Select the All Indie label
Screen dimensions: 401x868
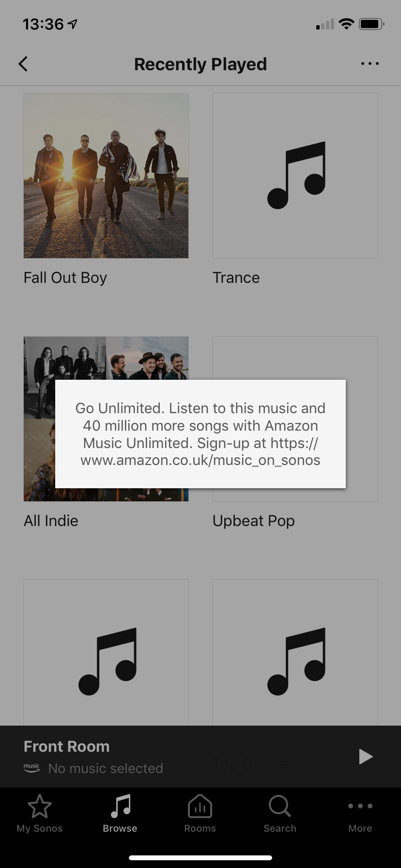(x=51, y=521)
